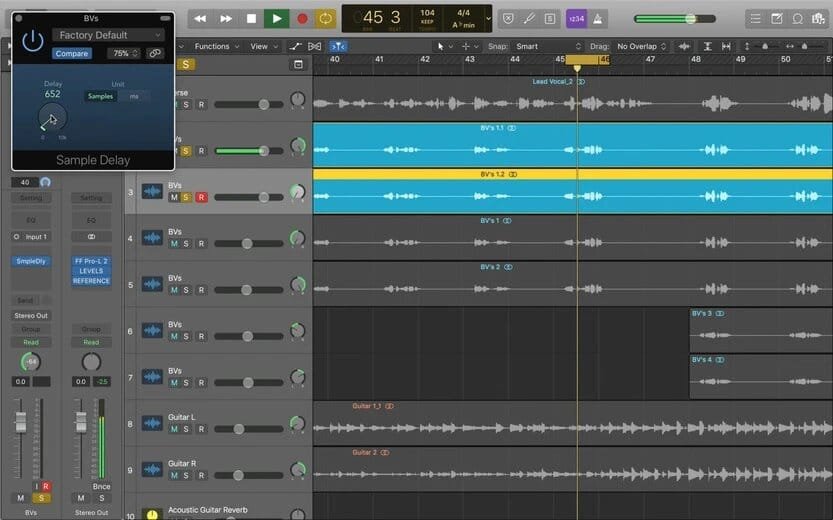Image resolution: width=833 pixels, height=520 pixels.
Task: Toggle the plugin link icon
Action: click(x=155, y=53)
